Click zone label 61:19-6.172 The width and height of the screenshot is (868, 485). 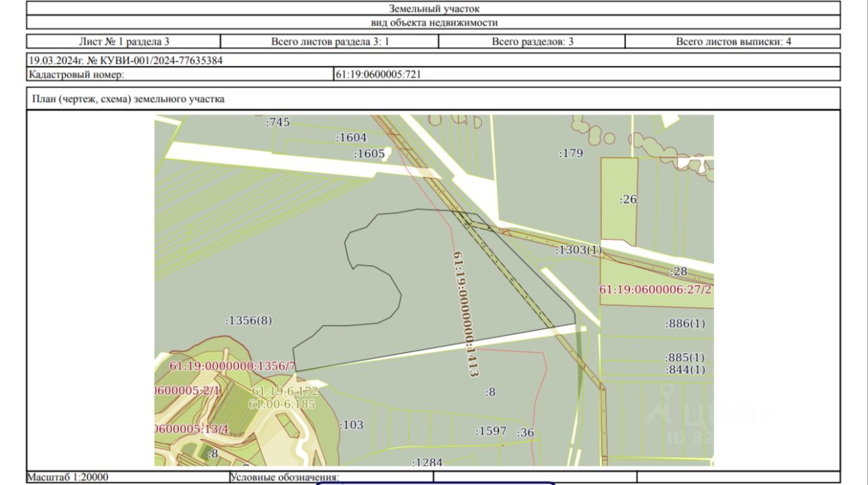tap(285, 391)
